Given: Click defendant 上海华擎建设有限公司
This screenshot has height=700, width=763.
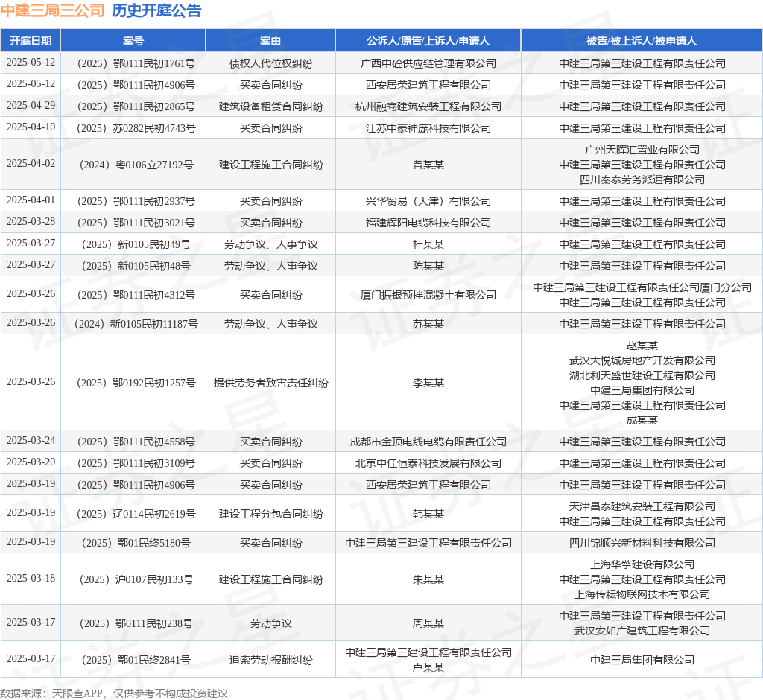Looking at the screenshot, I should click(642, 564).
